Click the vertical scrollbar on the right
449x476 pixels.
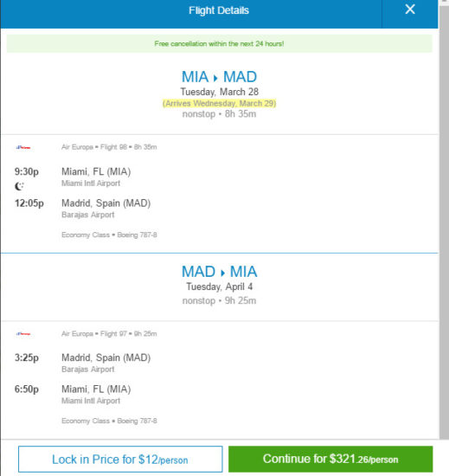444,219
